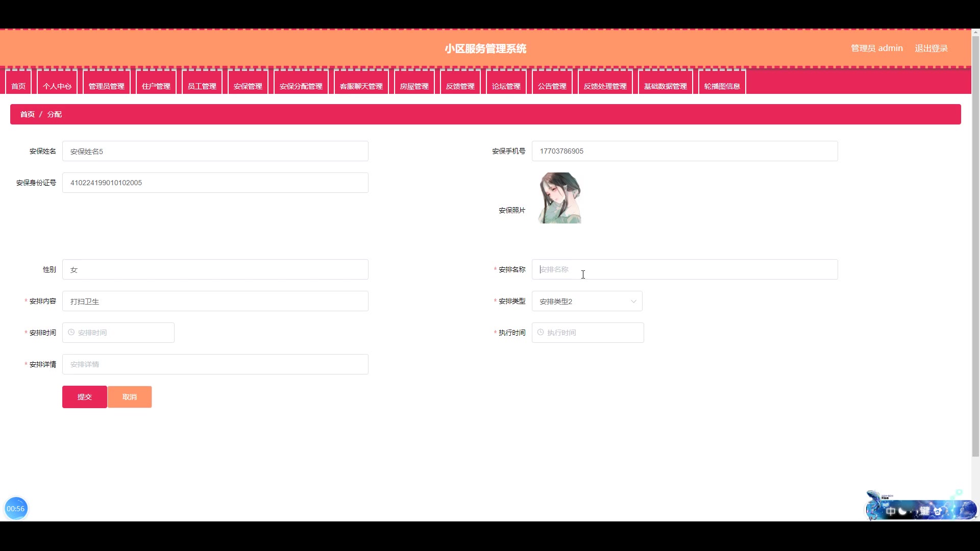Image resolution: width=980 pixels, height=551 pixels.
Task: Focus the 安排名称 input field
Action: point(684,269)
